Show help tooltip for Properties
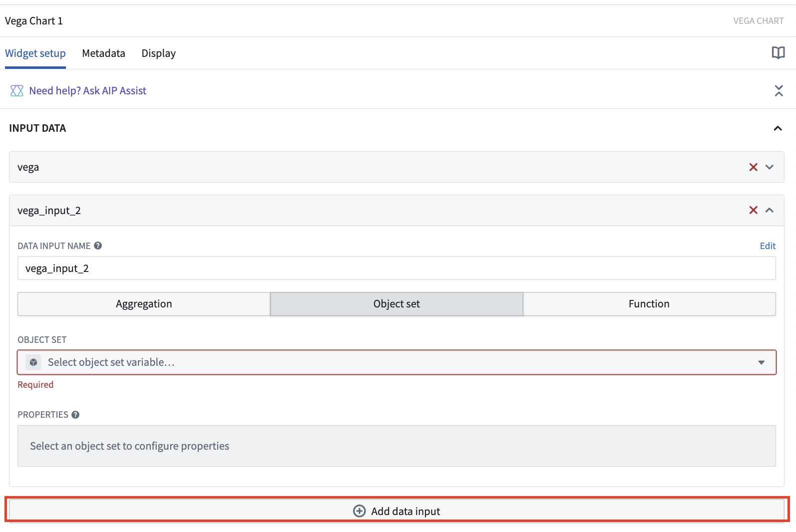The width and height of the screenshot is (796, 532). point(75,415)
